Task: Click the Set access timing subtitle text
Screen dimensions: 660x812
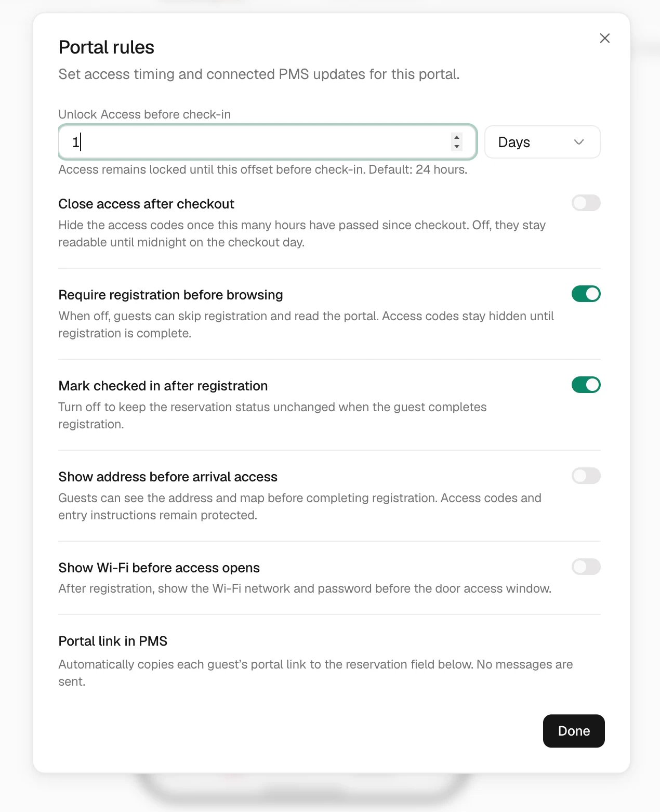Action: (259, 74)
